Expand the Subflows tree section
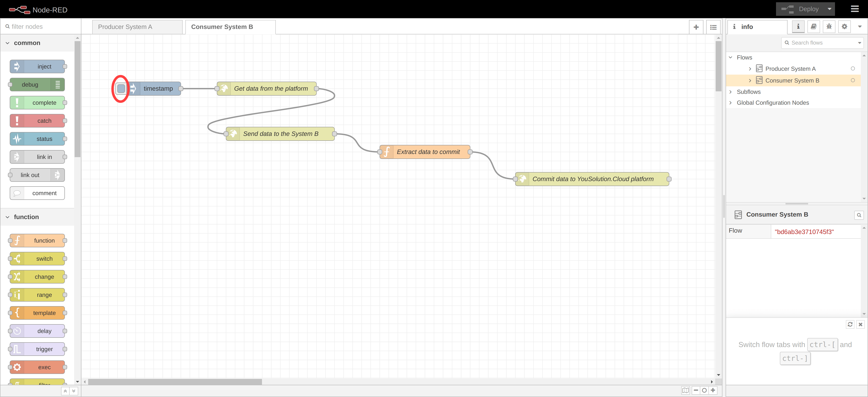This screenshot has width=868, height=397. coord(730,92)
